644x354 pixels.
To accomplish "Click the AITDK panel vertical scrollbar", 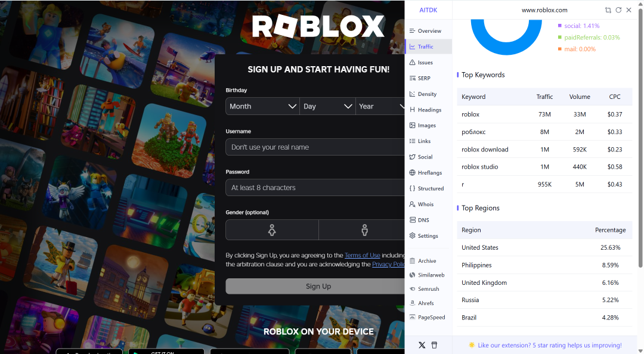I will [x=640, y=139].
